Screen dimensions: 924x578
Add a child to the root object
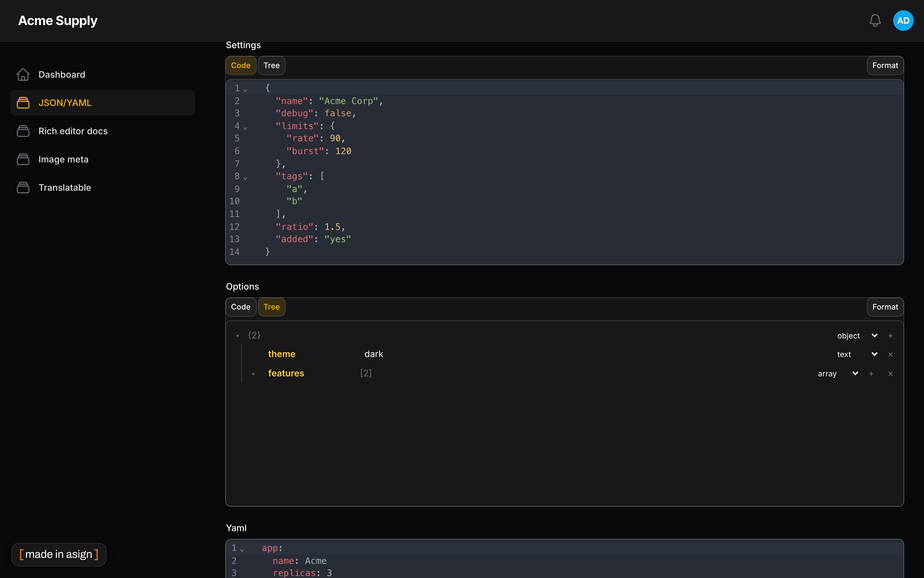pos(890,336)
